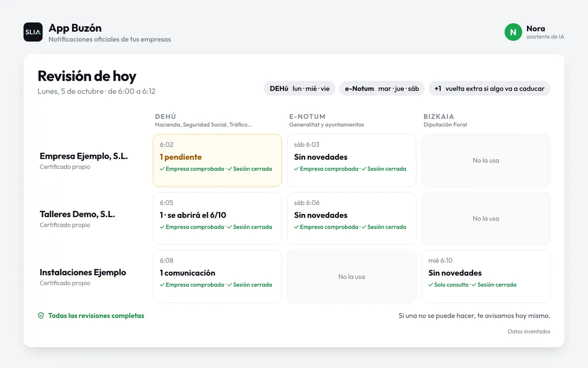Screen dimensions: 588x368
Task: Click Instalaciones Ejemplo e-Notum No la usa cell
Action: click(351, 276)
